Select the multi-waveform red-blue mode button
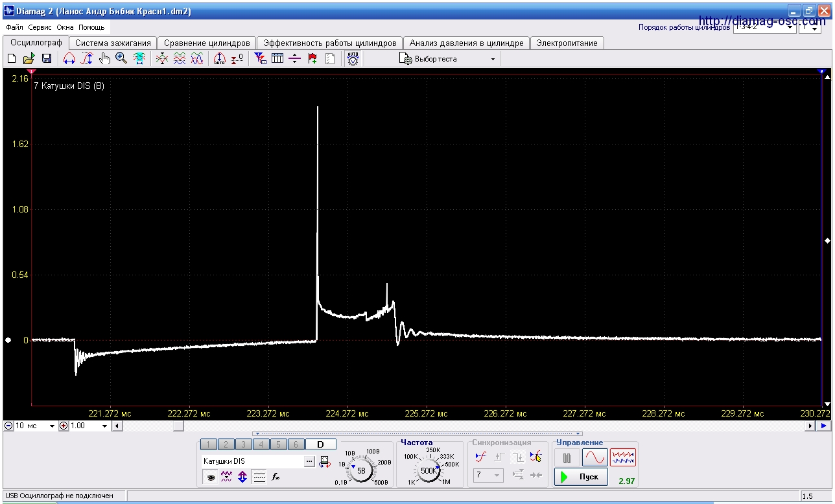Screen dimensions: 835x504 coord(623,458)
